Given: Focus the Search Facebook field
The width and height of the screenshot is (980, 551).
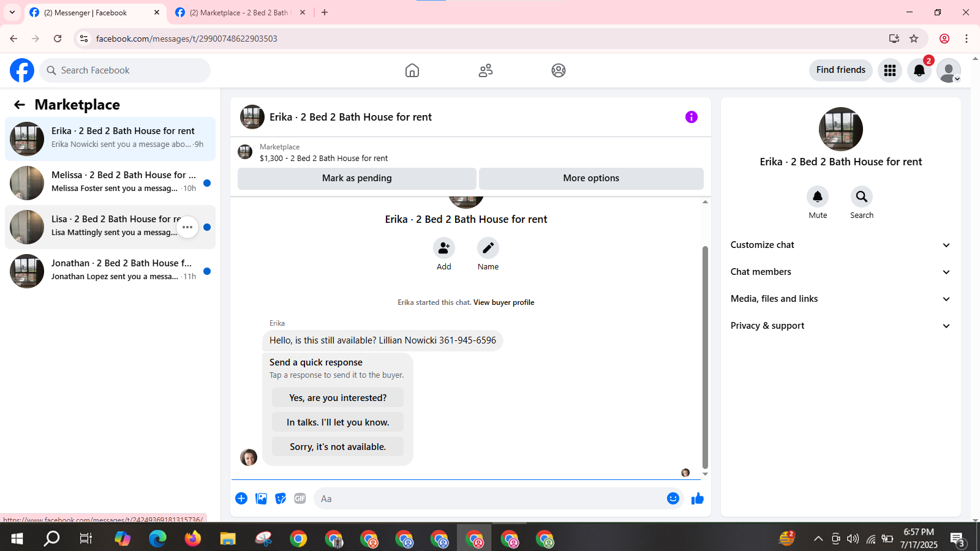Looking at the screenshot, I should [x=125, y=70].
